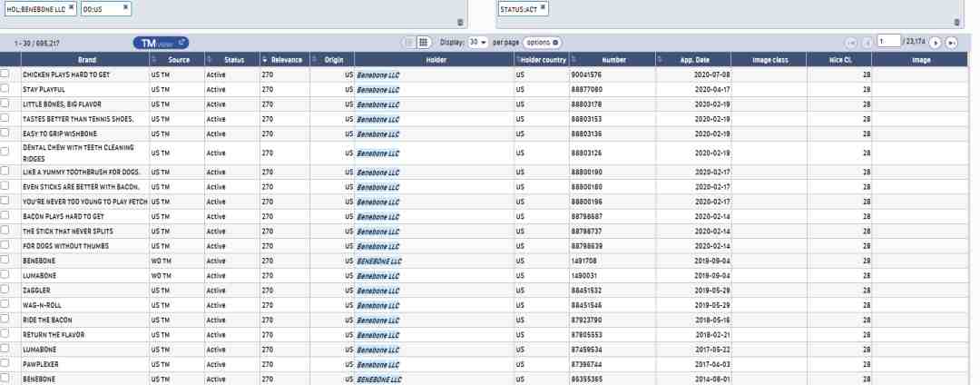This screenshot has width=980, height=385.
Task: Remove the OO:US filter tag
Action: pos(125,7)
